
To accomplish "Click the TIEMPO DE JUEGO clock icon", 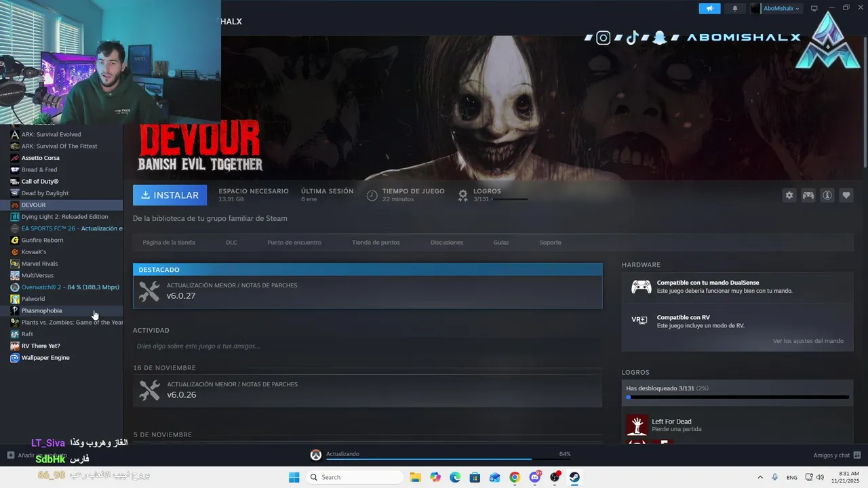I will (x=372, y=195).
